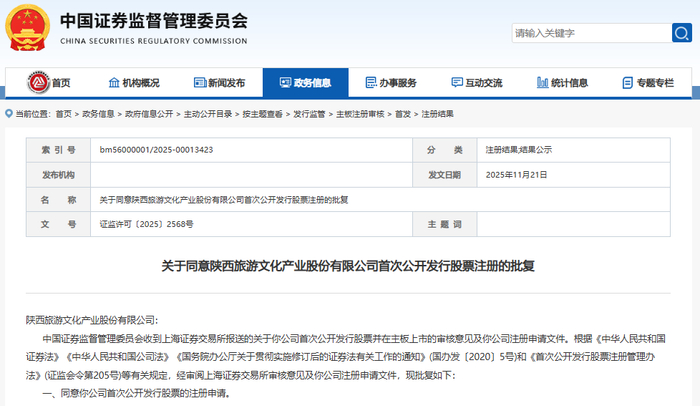Image resolution: width=700 pixels, height=406 pixels.
Task: Click the location pin breadcrumb icon
Action: [x=8, y=114]
